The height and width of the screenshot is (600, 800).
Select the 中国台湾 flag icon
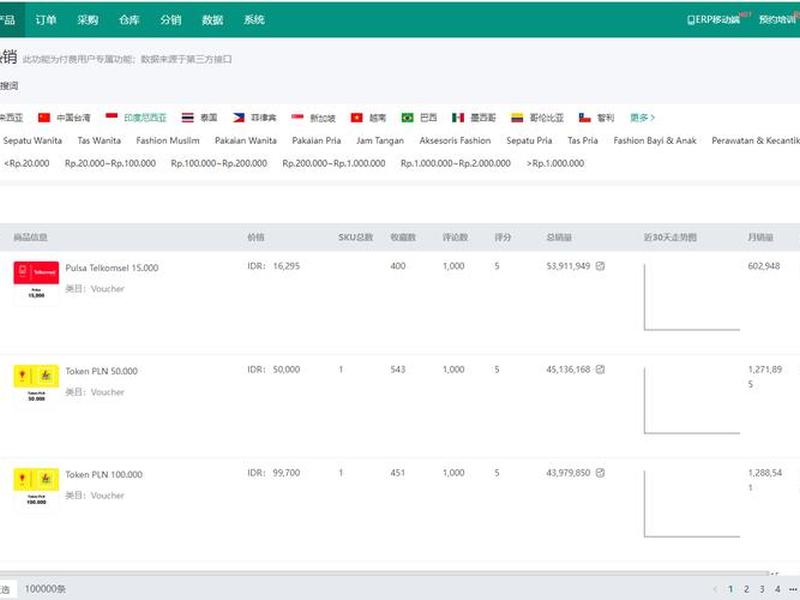(x=44, y=118)
